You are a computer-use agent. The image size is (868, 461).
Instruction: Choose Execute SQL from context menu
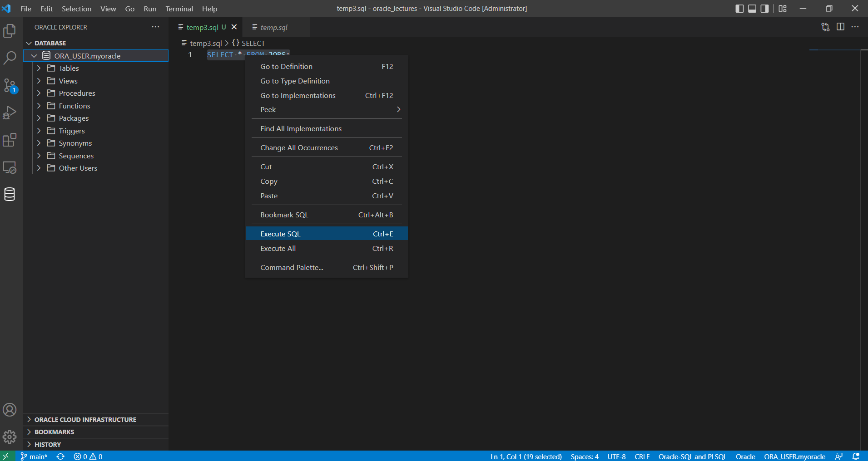(x=327, y=234)
